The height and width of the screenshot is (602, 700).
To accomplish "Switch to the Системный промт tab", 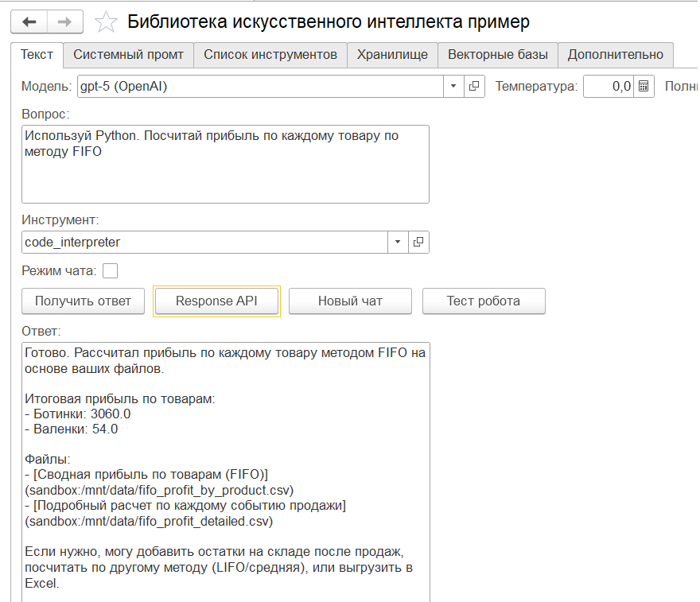I will [x=130, y=55].
